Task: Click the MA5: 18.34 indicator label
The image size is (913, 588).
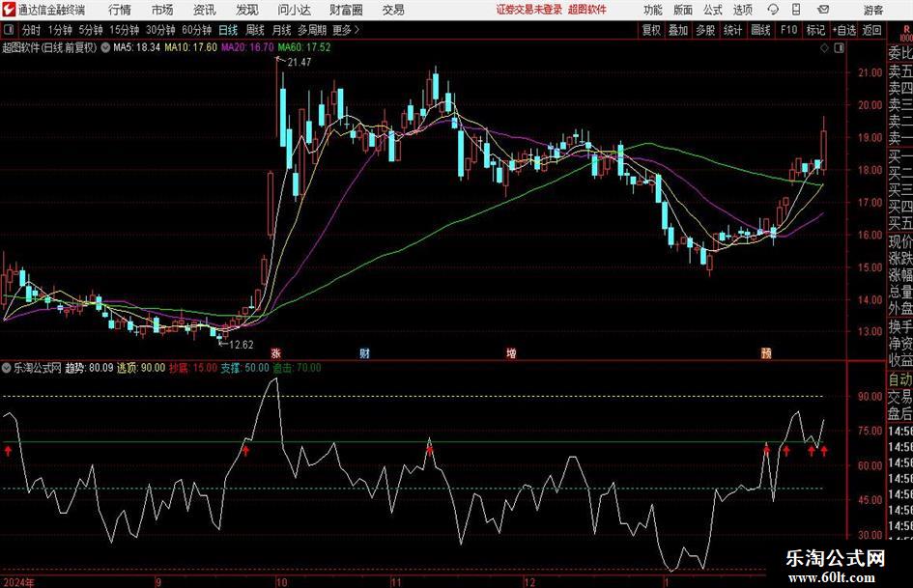Action: pos(136,47)
